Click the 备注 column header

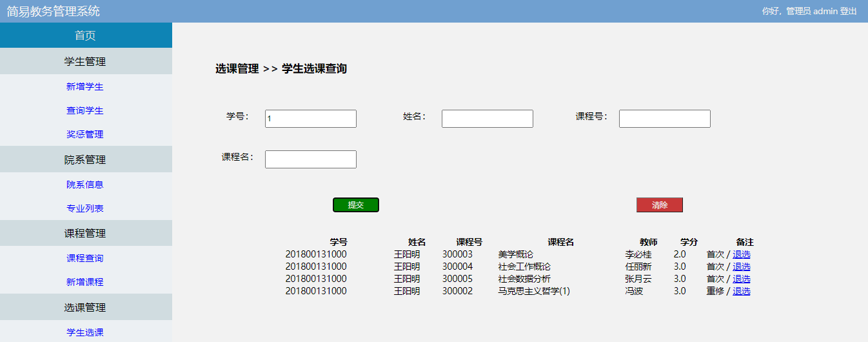(745, 242)
